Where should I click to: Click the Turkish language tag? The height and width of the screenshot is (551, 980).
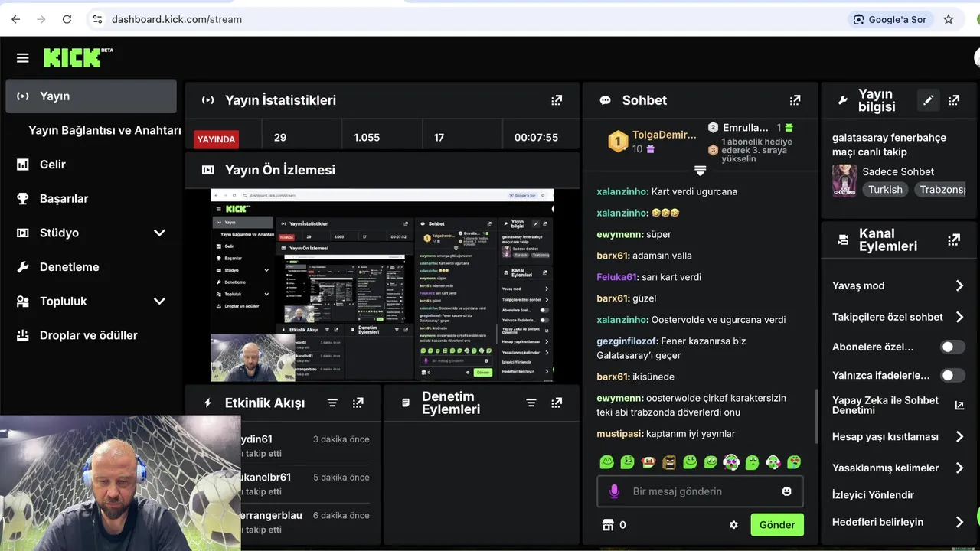pos(885,189)
